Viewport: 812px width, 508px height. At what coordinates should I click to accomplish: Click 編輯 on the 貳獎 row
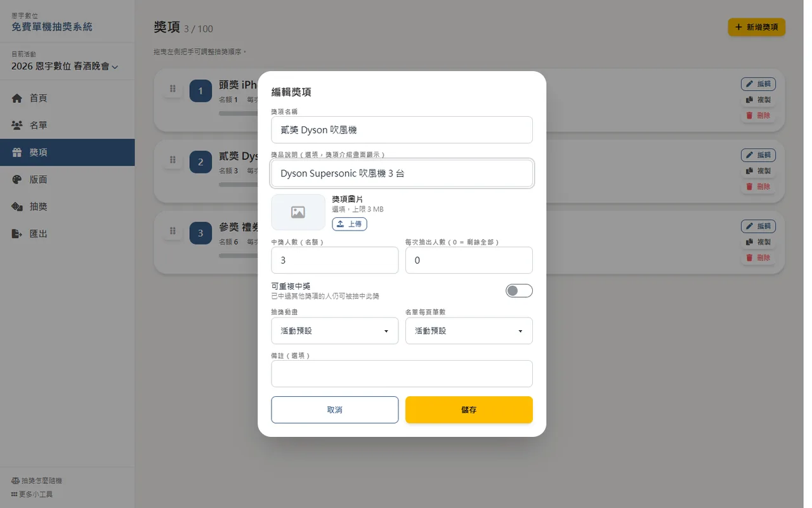(758, 155)
